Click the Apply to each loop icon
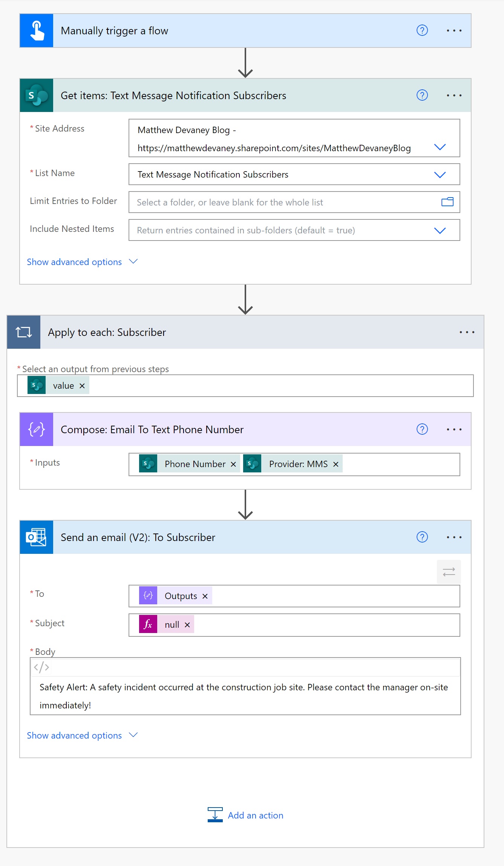This screenshot has height=866, width=504. 24,332
